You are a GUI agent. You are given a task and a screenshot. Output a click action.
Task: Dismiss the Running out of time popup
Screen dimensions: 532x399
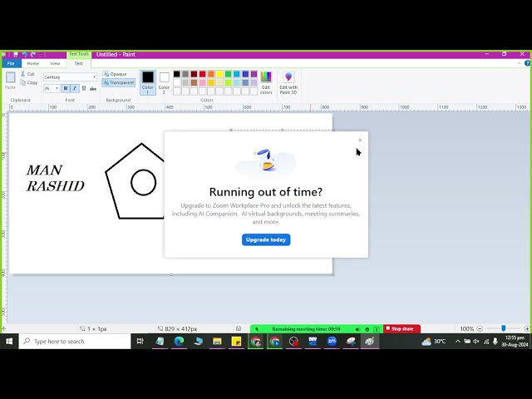[360, 140]
